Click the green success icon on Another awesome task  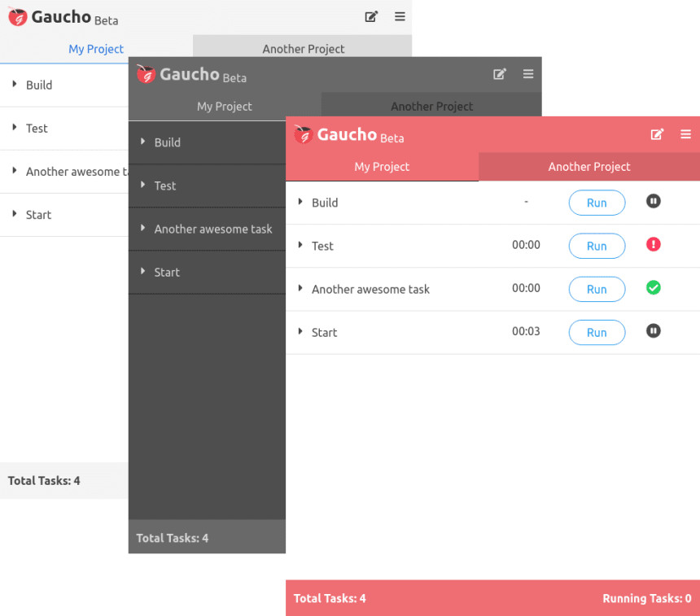(x=653, y=288)
